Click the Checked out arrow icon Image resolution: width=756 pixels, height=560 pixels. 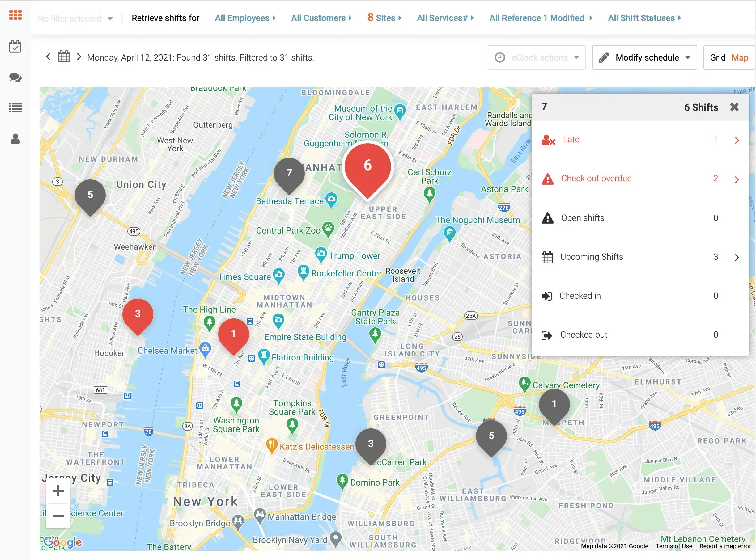547,335
